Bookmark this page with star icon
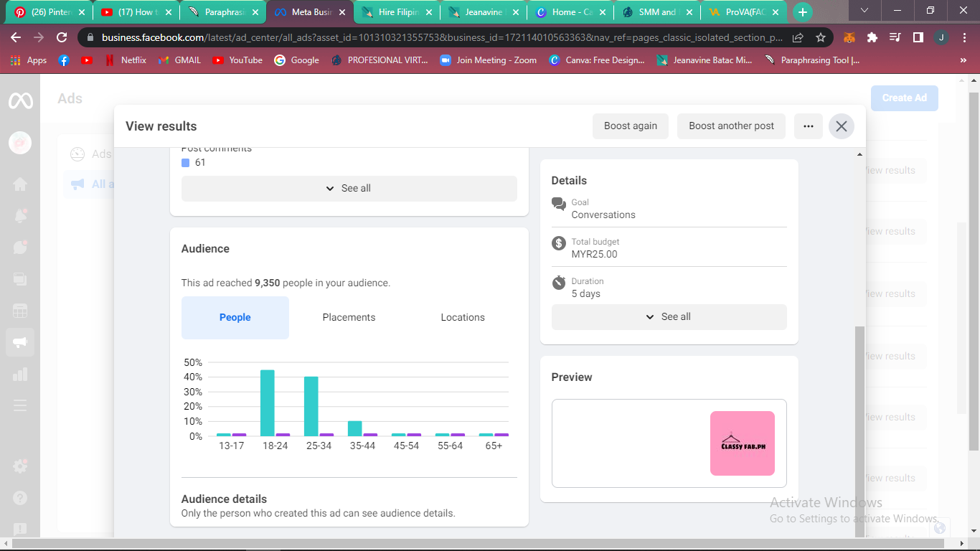This screenshot has height=551, width=980. click(x=821, y=37)
